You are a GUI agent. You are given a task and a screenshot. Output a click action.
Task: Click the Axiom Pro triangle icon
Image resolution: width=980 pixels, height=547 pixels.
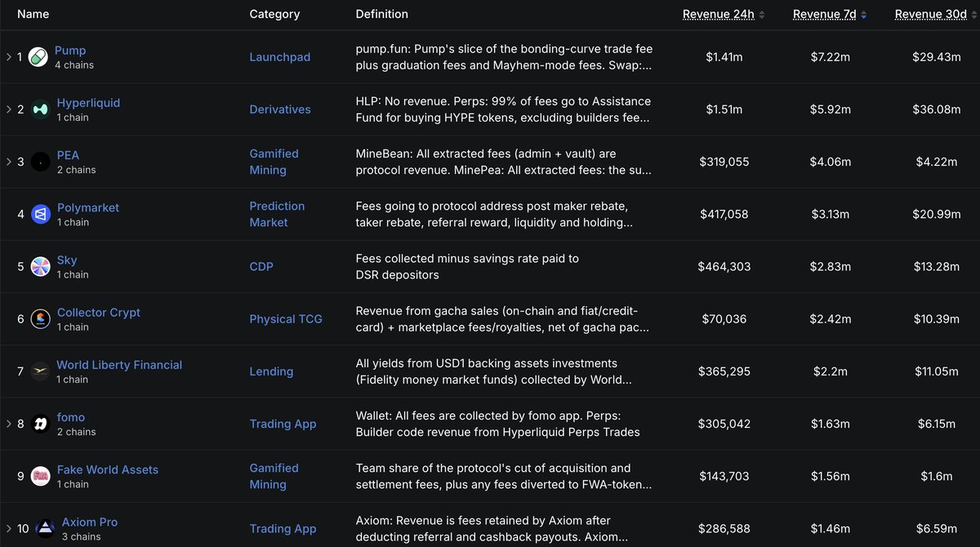46,528
